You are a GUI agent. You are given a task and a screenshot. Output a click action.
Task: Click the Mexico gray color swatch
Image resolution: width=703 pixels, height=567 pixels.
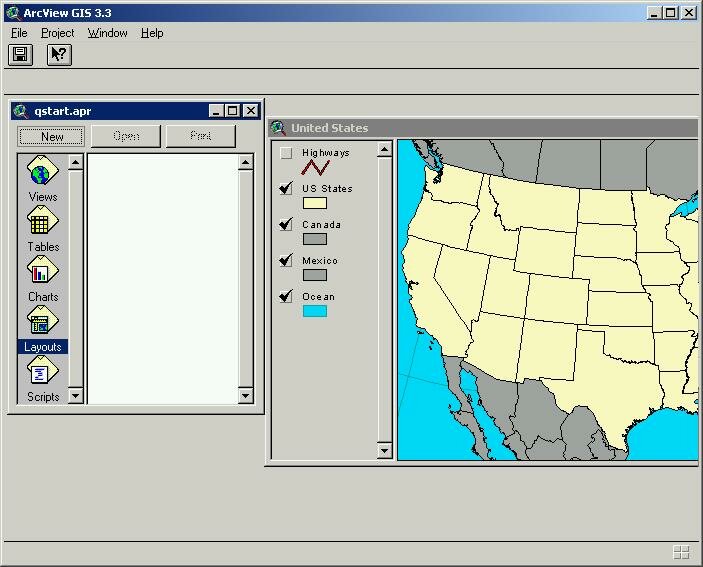(x=315, y=275)
